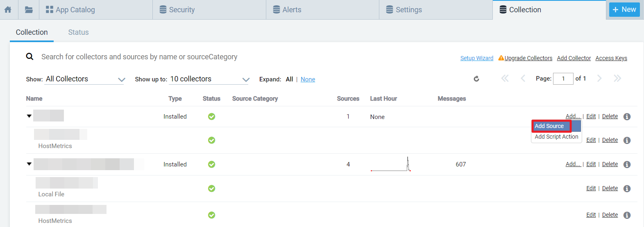
Task: Open info icon for first Installed collector
Action: tap(627, 117)
